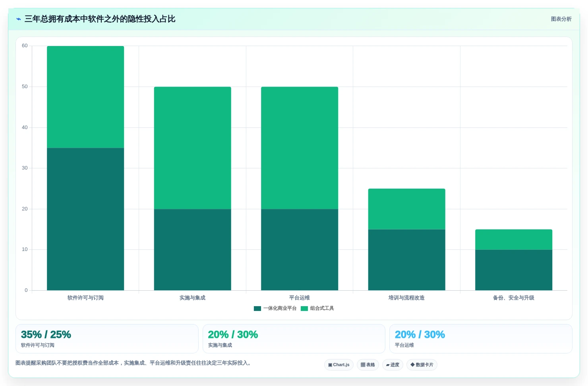This screenshot has width=588, height=386.
Task: Click the light green segment of 备份、安全与升级 bar
Action: tap(514, 239)
